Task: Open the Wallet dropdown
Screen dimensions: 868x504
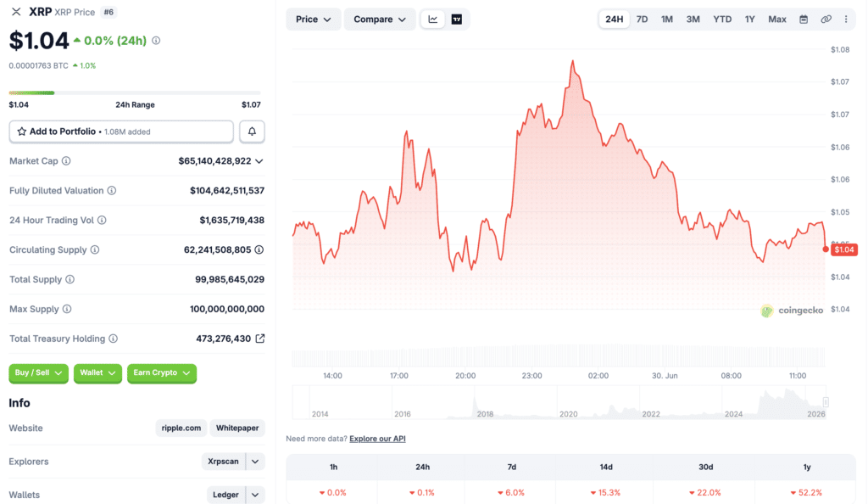Action: (x=97, y=372)
